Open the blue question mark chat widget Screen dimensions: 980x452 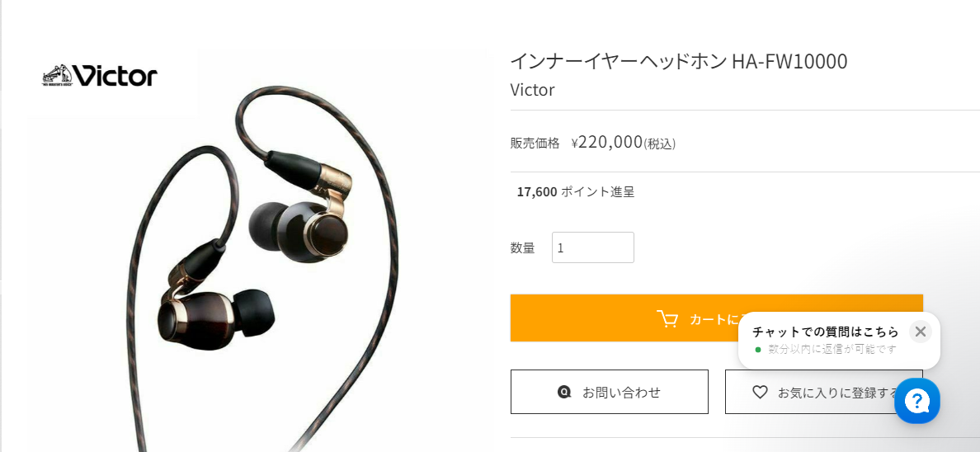[x=916, y=401]
